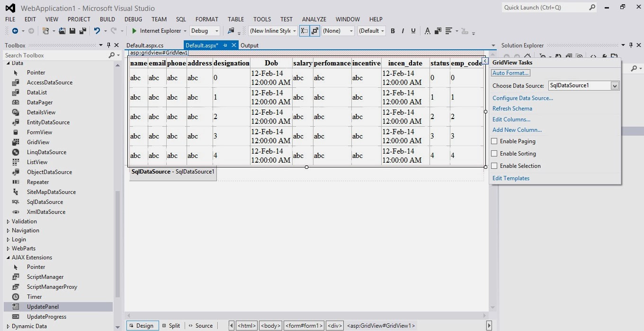Collapse the AJAX Extensions toolbox group
This screenshot has height=331, width=644.
coord(8,257)
